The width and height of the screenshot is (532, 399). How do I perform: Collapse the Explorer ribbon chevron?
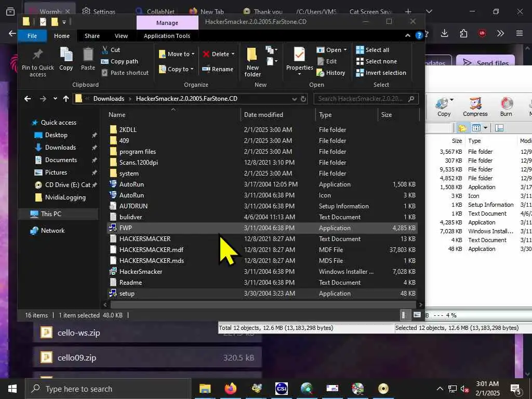coord(407,35)
